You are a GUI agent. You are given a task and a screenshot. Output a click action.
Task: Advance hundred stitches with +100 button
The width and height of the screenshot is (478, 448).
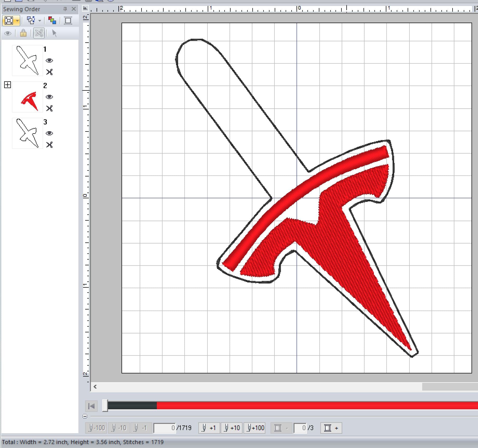coord(254,428)
